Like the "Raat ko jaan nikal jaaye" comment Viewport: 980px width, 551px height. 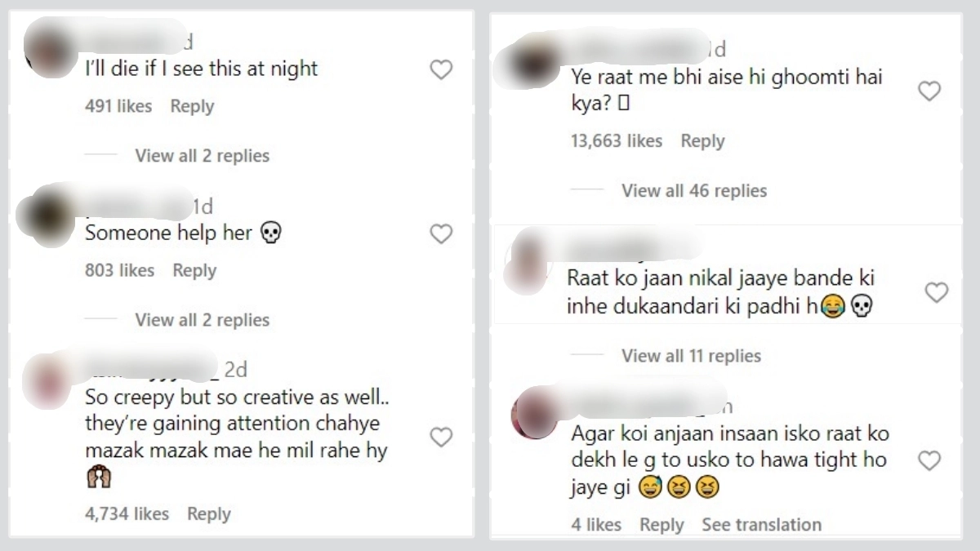tap(937, 292)
